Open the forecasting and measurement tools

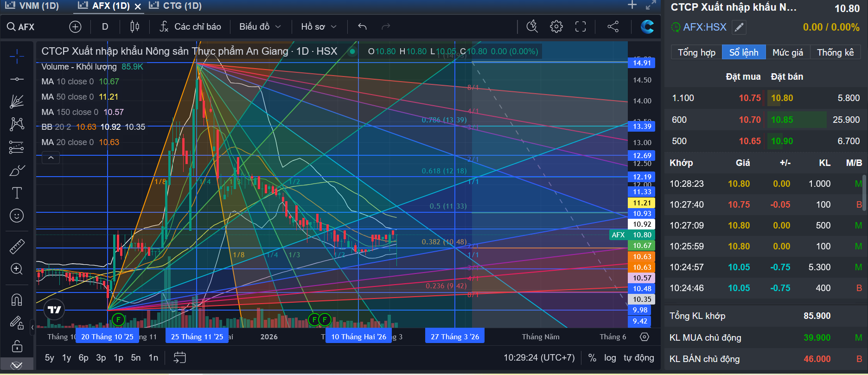point(17,147)
